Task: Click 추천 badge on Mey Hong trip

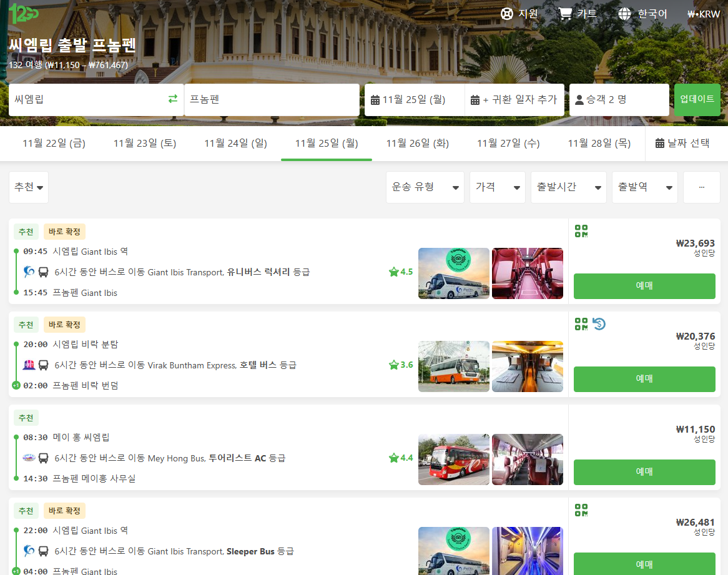Action: [x=26, y=418]
